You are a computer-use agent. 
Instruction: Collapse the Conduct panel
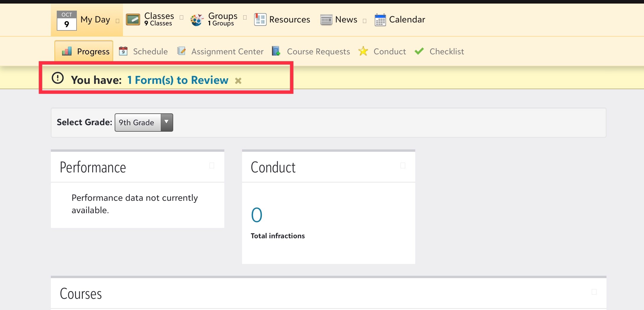coord(403,165)
